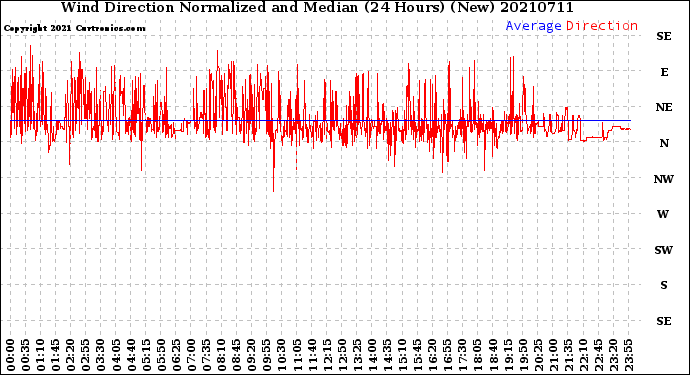This screenshot has width=690, height=375.
Task: Click the "SE" label at the axis top
Action: coord(664,36)
